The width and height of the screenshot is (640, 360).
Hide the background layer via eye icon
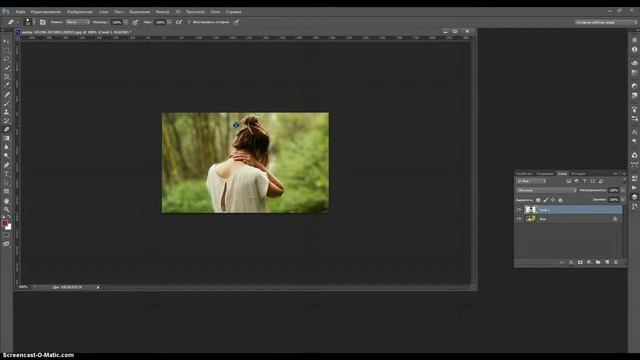tap(519, 219)
